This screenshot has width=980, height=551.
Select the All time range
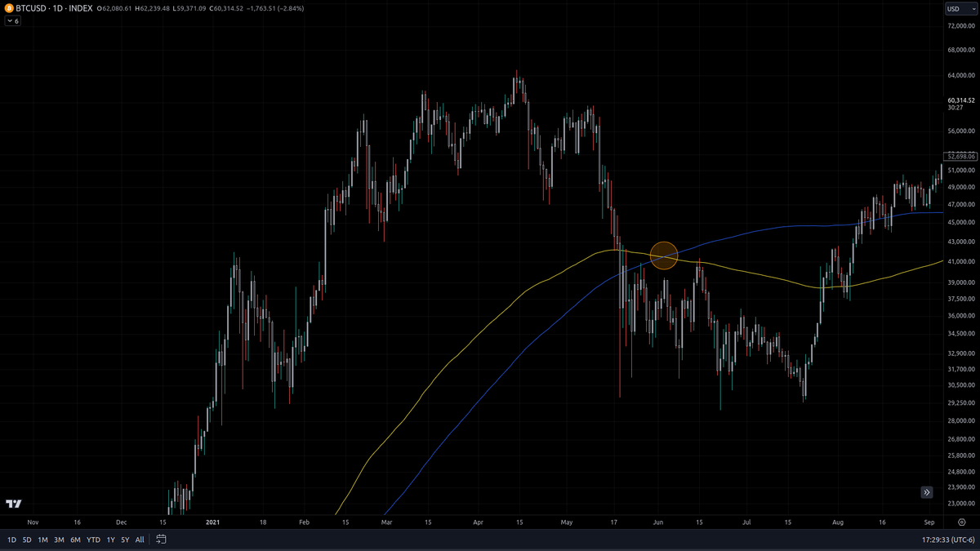click(x=140, y=540)
